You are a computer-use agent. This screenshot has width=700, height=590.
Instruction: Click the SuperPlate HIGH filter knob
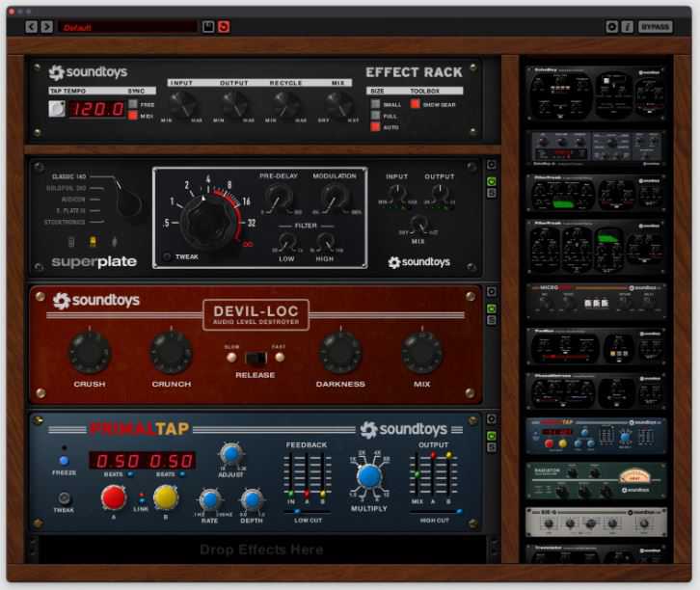point(325,243)
